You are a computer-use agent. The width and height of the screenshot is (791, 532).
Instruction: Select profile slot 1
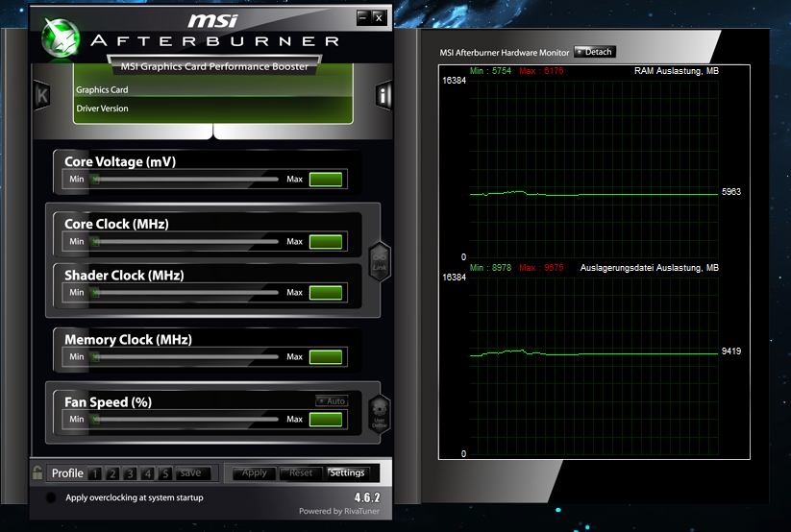(x=95, y=473)
